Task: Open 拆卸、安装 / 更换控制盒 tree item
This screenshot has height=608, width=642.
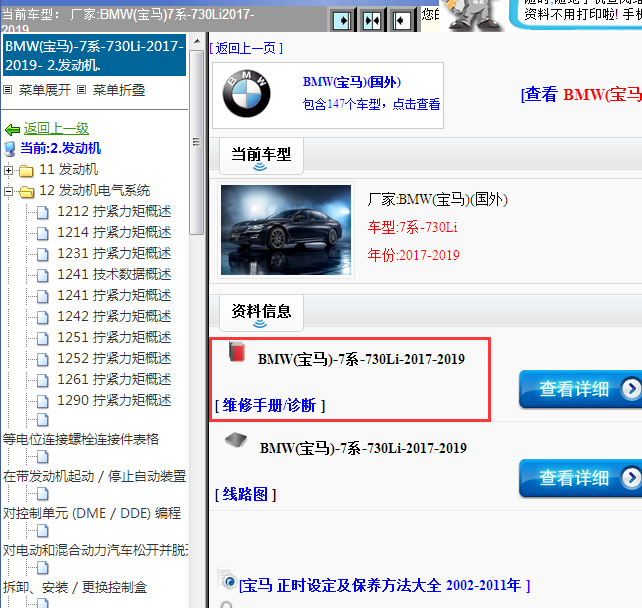Action: pos(75,587)
